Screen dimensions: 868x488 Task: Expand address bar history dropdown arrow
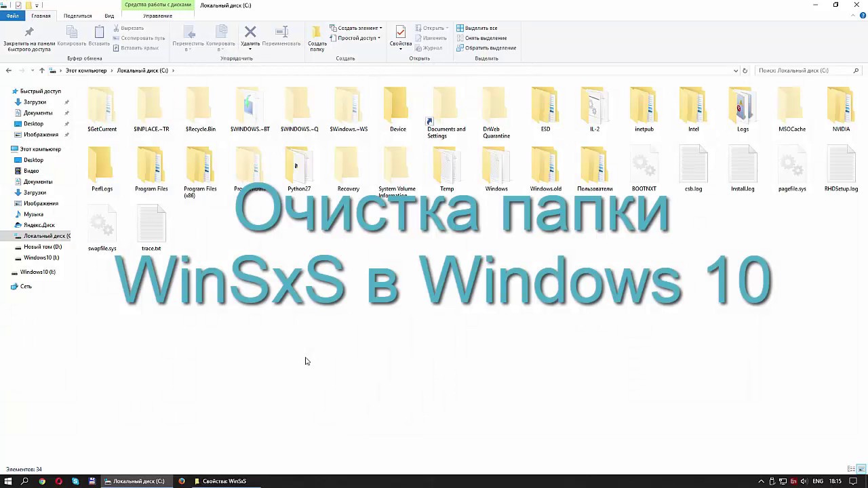point(736,70)
